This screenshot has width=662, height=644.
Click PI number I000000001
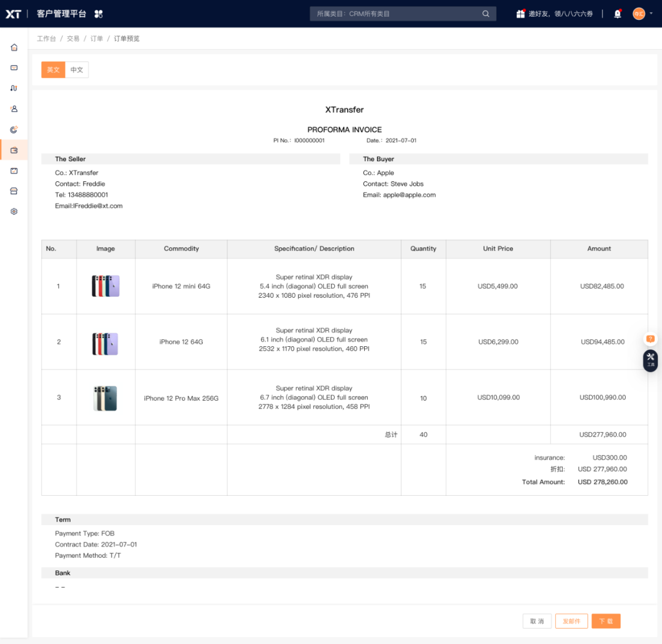coord(310,140)
